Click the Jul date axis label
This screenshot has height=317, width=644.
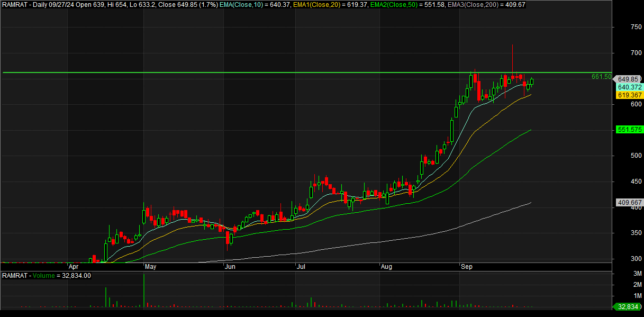[302, 267]
